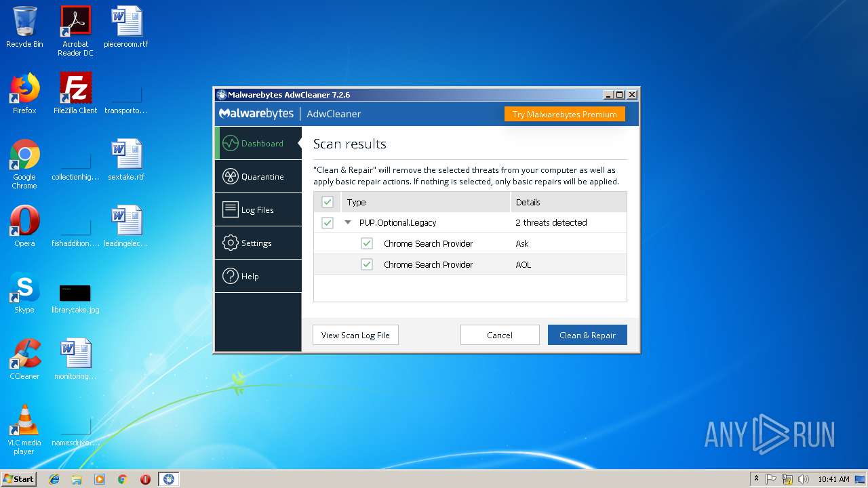Viewport: 868px width, 488px height.
Task: Sort by the Type column header
Action: coord(425,202)
